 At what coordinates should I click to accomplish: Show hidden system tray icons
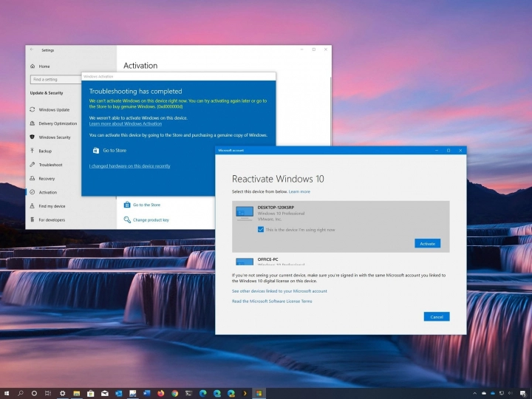pyautogui.click(x=474, y=394)
